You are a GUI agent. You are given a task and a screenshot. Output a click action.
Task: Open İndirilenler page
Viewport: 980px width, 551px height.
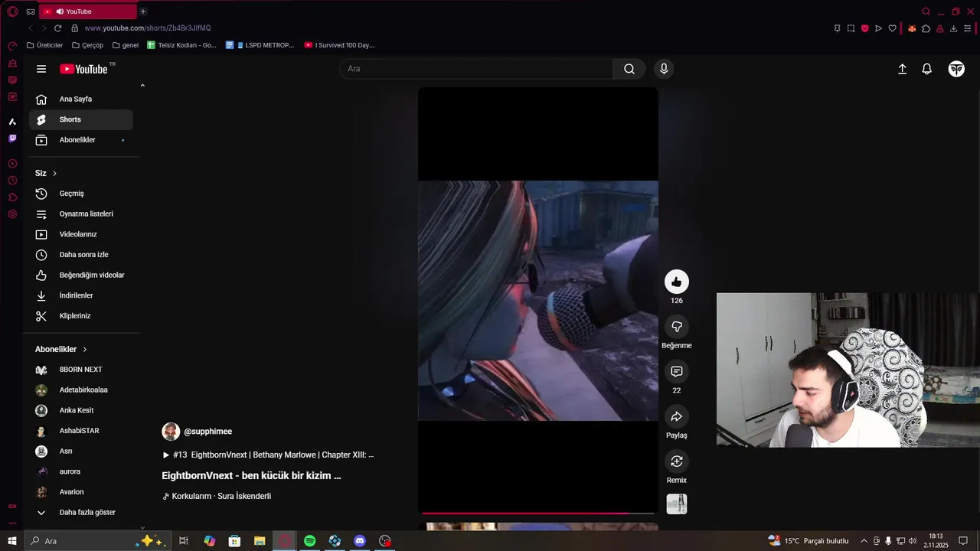(81, 295)
